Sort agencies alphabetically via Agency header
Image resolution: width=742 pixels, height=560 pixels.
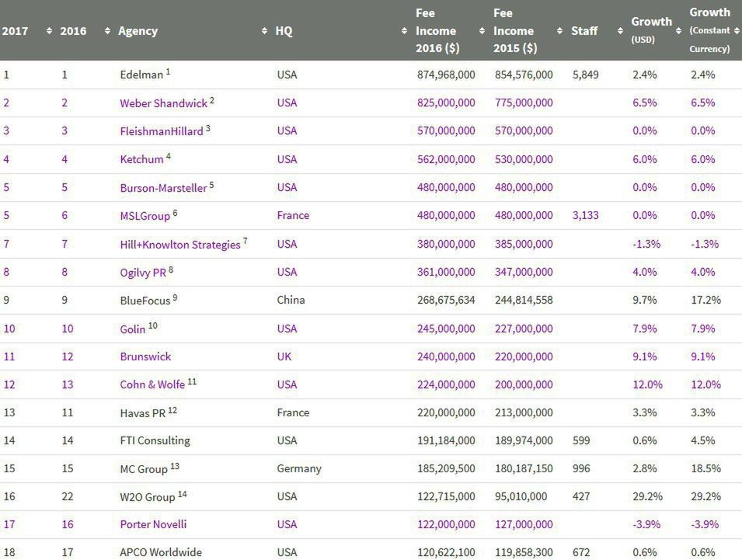(x=138, y=31)
